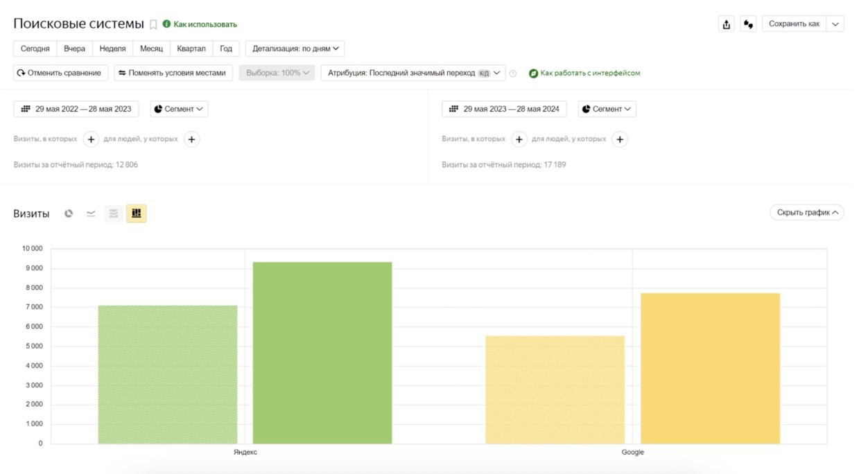Click the Визиты за отчётный период: 12 806 text
Viewport: 868px width, 474px height.
tap(76, 165)
